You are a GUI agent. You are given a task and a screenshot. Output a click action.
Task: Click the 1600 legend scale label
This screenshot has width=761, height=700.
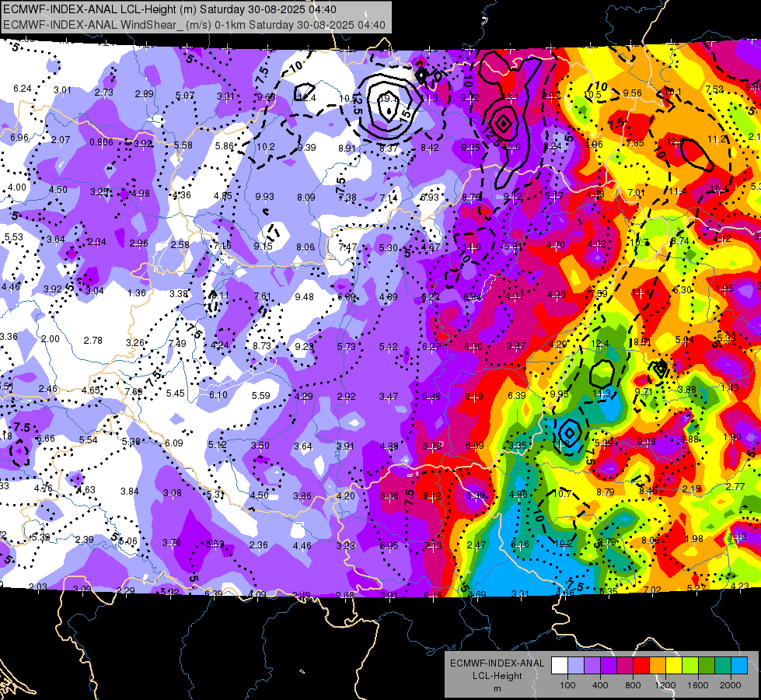(x=698, y=685)
